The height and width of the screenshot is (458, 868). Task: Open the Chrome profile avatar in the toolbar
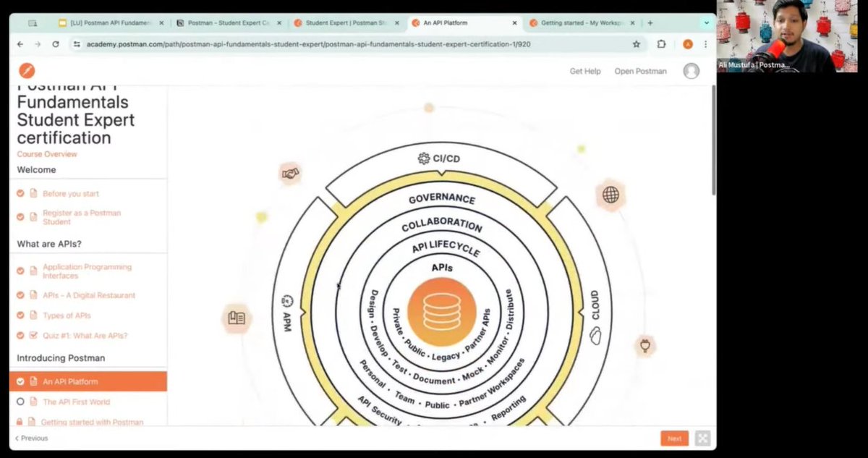click(688, 44)
